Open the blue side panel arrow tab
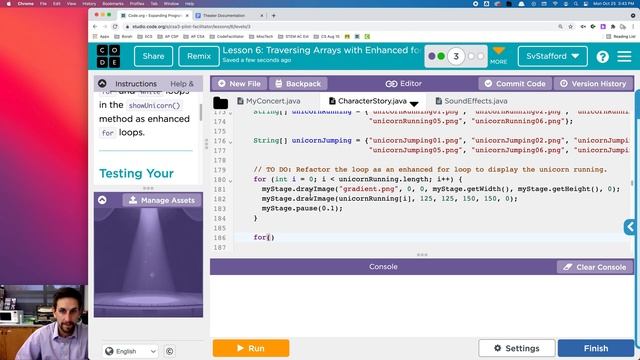640x360 pixels. [x=630, y=227]
